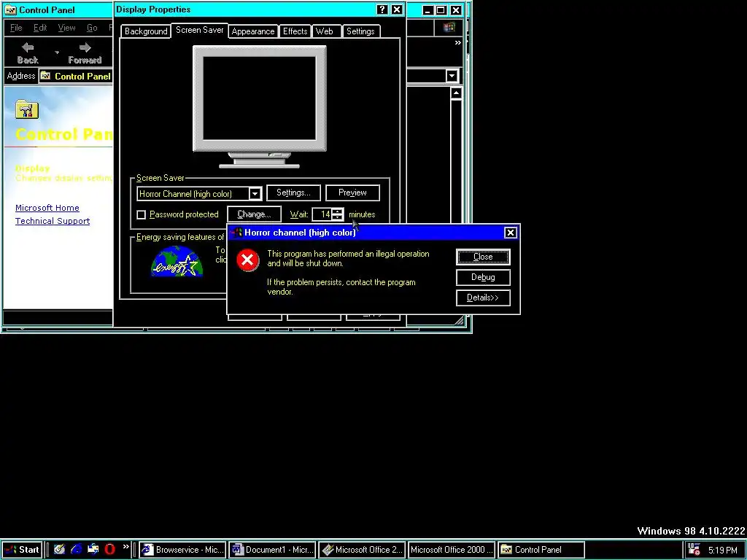Click the system tray icon beside the clock

[x=694, y=550]
